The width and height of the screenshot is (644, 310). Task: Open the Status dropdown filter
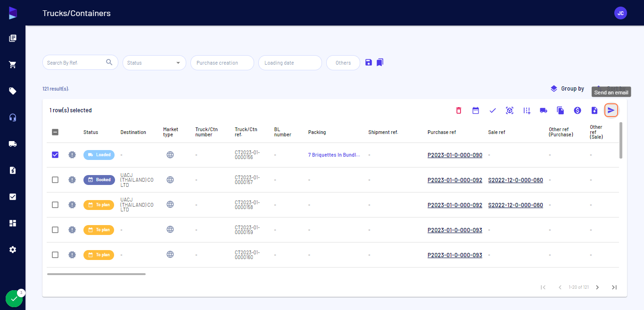pyautogui.click(x=154, y=63)
